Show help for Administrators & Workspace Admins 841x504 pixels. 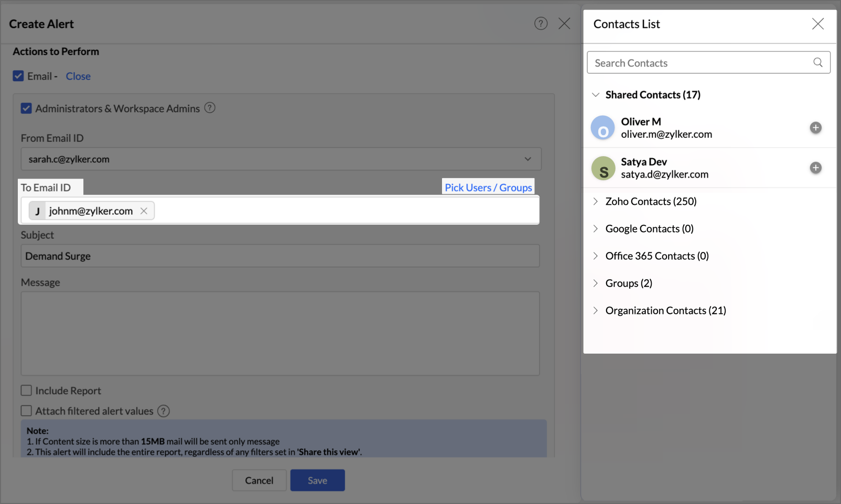[210, 108]
